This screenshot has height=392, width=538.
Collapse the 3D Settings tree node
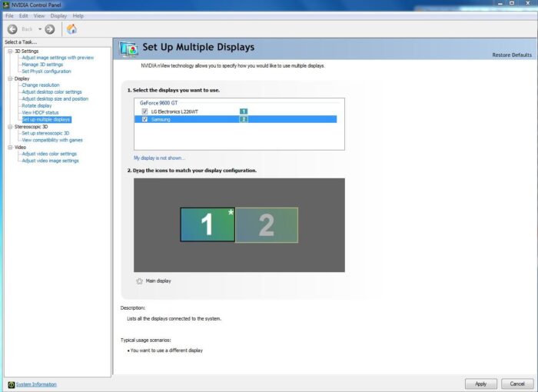[x=10, y=51]
